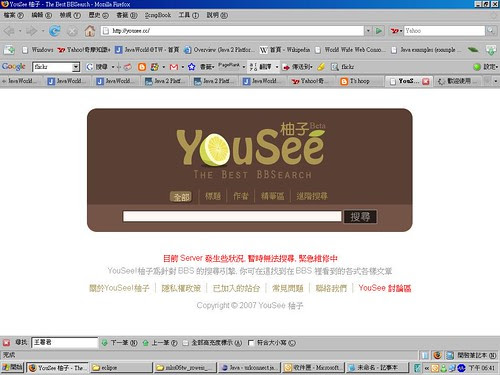The height and width of the screenshot is (375, 500).
Task: Click the 搜尋 search button on YouSee
Action: (360, 217)
